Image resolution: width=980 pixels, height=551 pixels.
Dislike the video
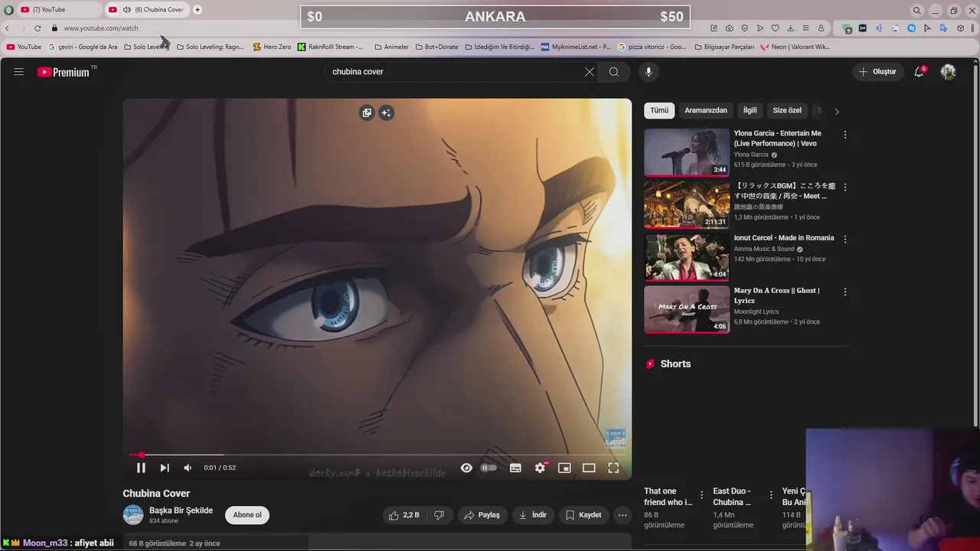tap(439, 515)
